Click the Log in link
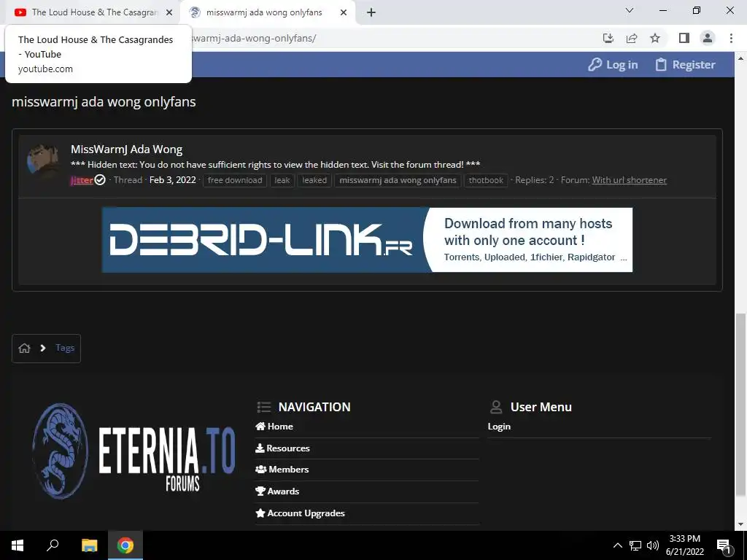Image resolution: width=747 pixels, height=560 pixels. pos(613,65)
